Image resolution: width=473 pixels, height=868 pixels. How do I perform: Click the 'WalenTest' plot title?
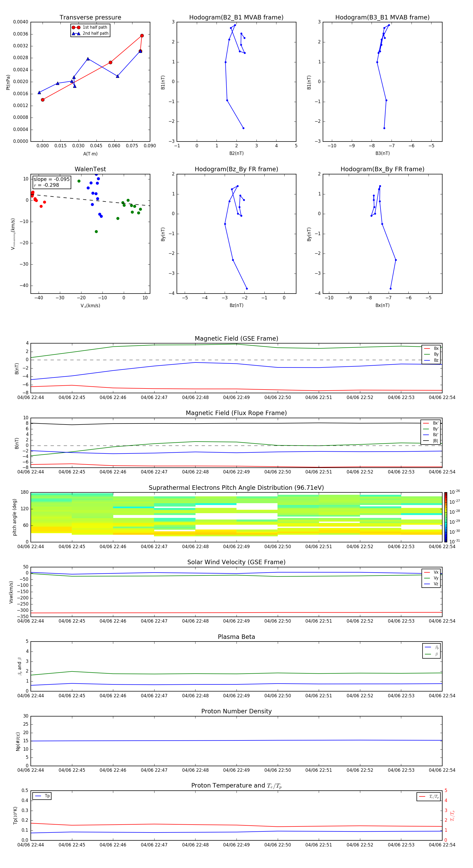90,169
